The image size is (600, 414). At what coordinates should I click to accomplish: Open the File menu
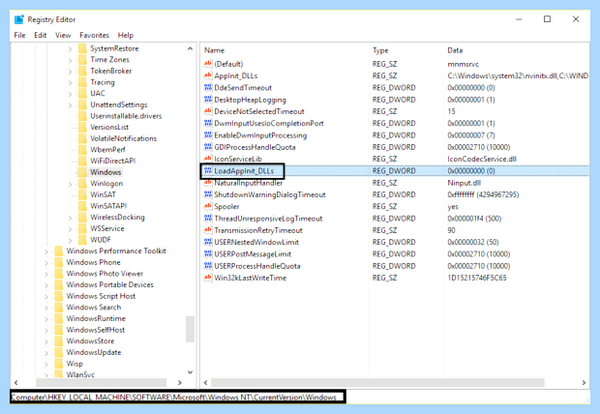pyautogui.click(x=20, y=35)
